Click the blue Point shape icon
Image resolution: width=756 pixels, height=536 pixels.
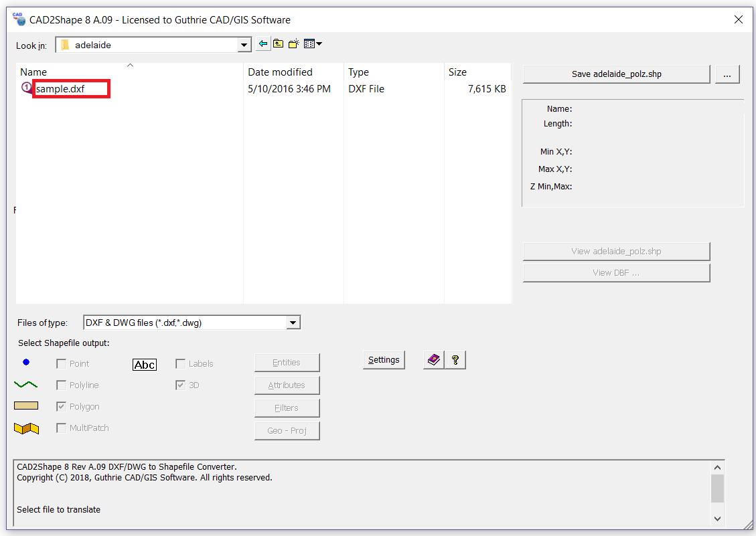[x=26, y=363]
